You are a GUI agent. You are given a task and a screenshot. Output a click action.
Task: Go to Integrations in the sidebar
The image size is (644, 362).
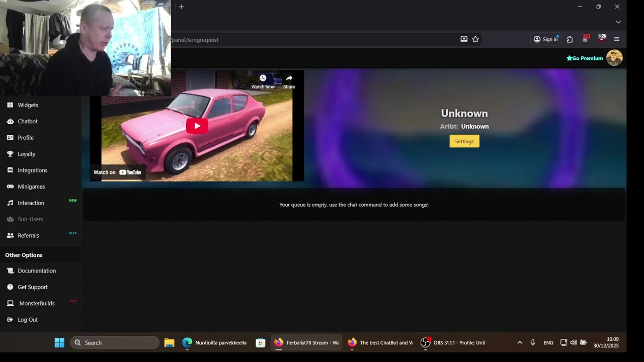pos(32,170)
